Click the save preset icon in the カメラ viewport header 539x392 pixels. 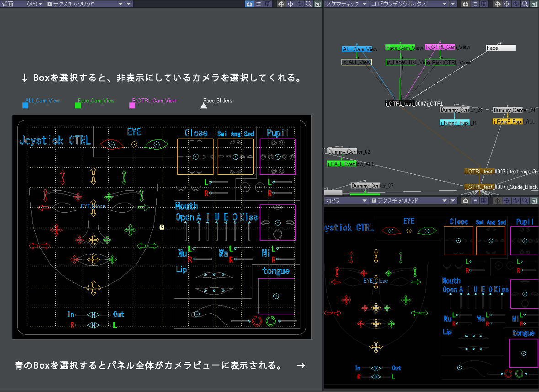click(x=484, y=201)
